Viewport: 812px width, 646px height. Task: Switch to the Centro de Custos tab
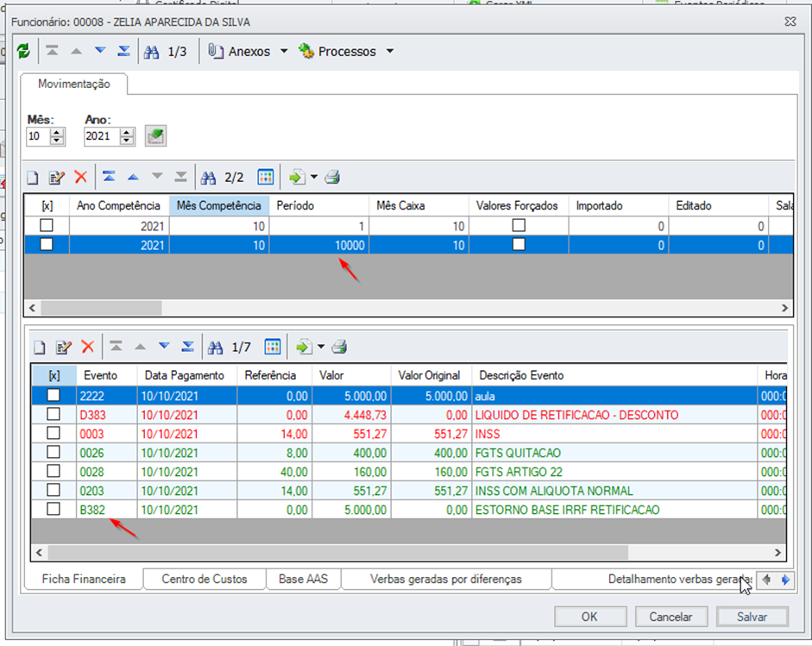tap(204, 580)
